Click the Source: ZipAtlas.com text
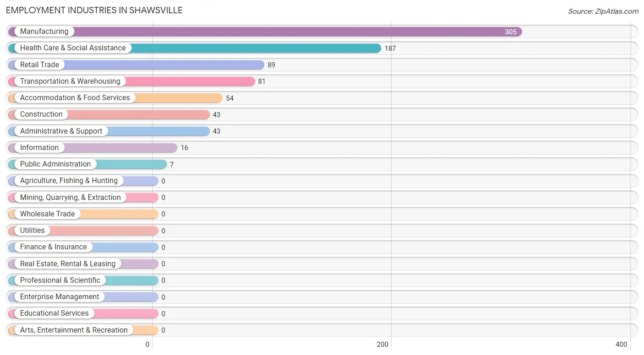This screenshot has width=644, height=355. 603,11
